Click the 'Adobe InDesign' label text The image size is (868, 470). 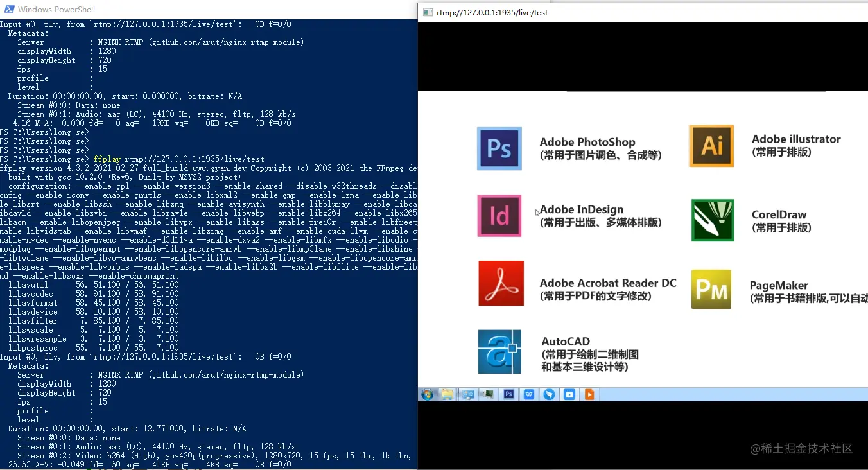pos(582,209)
